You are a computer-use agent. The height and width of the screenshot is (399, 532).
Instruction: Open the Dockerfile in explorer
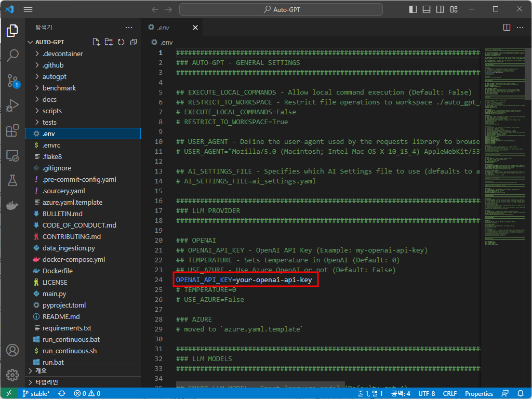tap(83, 271)
